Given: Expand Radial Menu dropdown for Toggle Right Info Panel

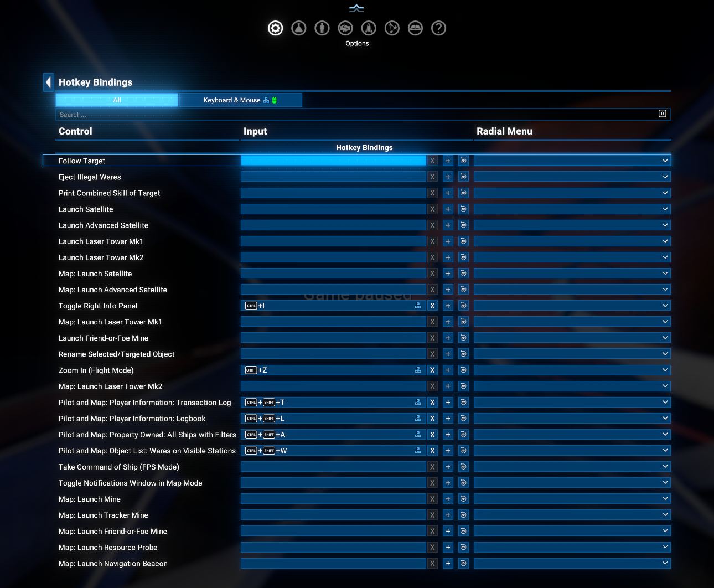Looking at the screenshot, I should pos(572,306).
